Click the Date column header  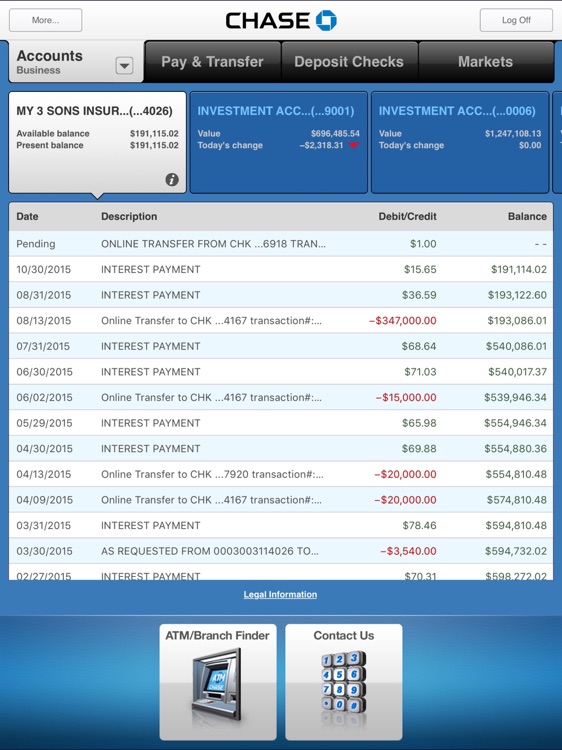point(27,216)
